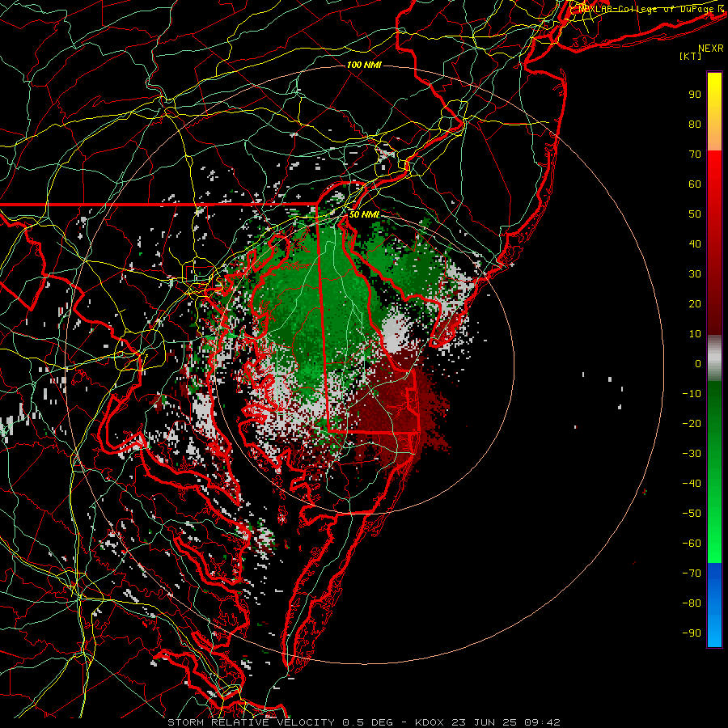Click the "-40" value on the velocity scale
This screenshot has width=728, height=728.
(692, 484)
